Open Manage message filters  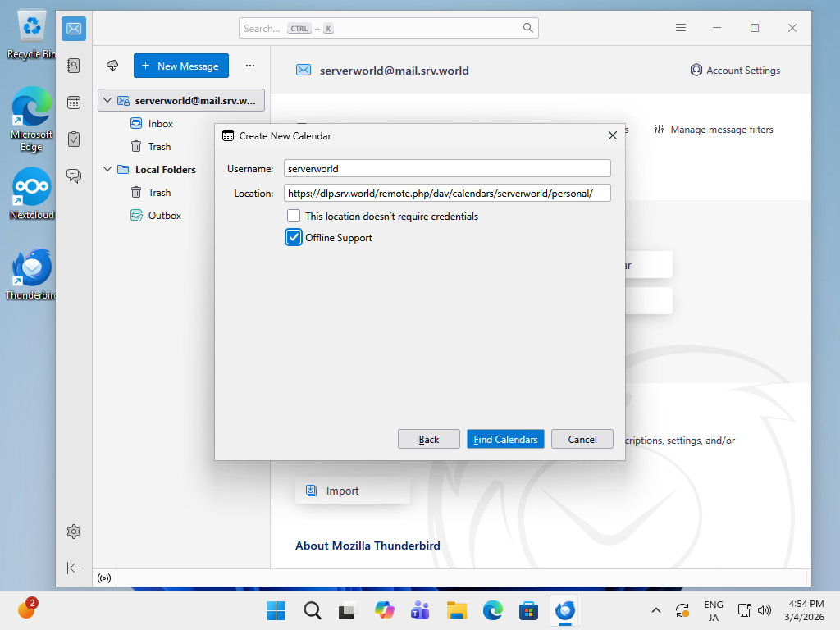click(x=714, y=129)
